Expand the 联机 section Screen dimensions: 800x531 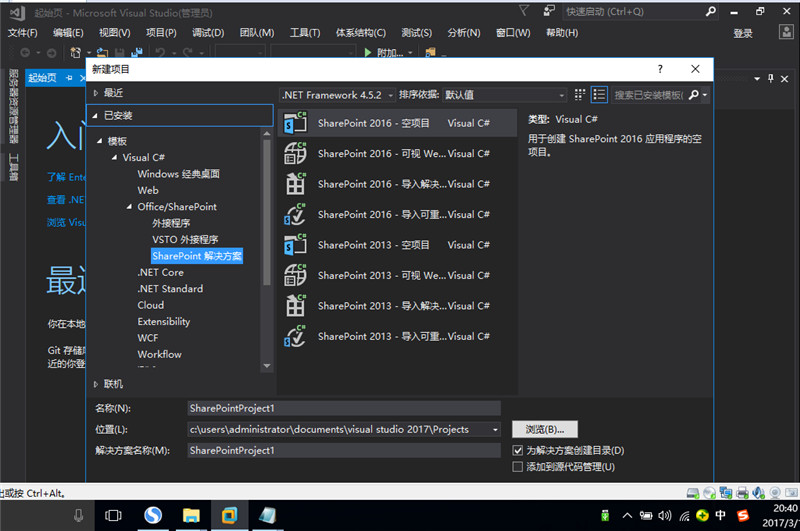pyautogui.click(x=95, y=384)
